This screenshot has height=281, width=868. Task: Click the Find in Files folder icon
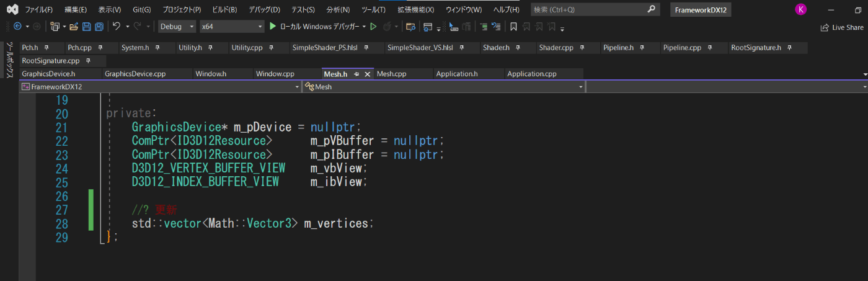point(410,26)
